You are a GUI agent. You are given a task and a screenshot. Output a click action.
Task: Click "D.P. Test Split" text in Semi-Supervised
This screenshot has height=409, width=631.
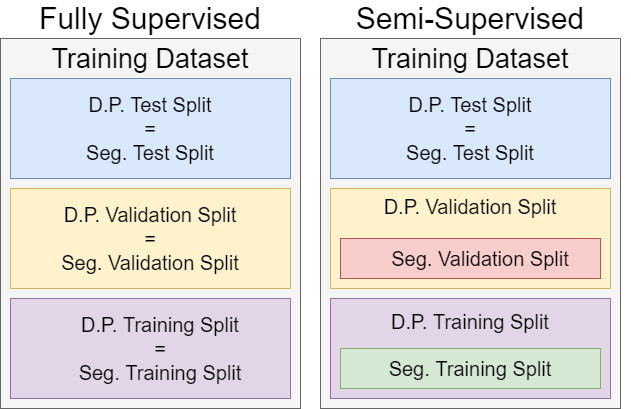470,105
